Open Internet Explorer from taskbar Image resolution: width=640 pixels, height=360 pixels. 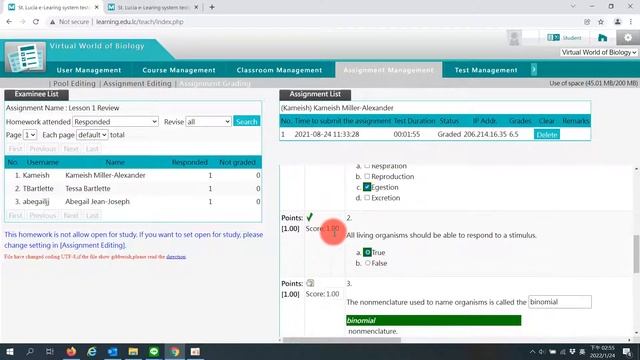click(x=92, y=351)
